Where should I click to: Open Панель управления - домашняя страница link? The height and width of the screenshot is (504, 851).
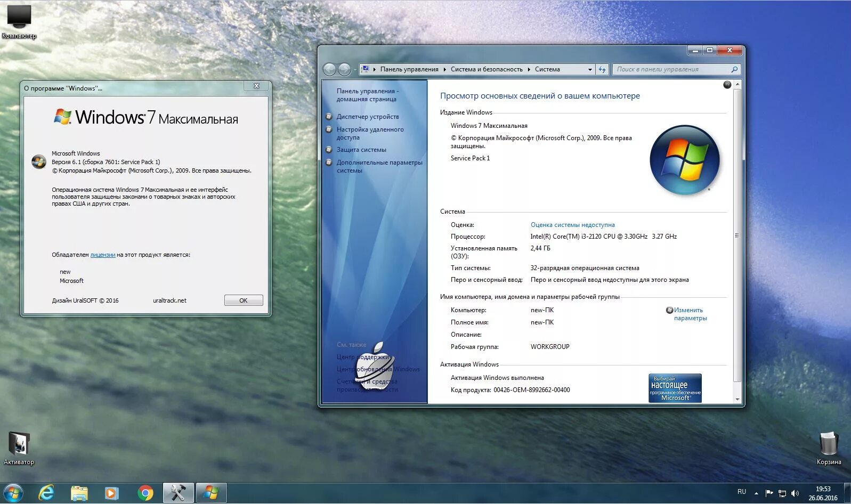pos(367,95)
